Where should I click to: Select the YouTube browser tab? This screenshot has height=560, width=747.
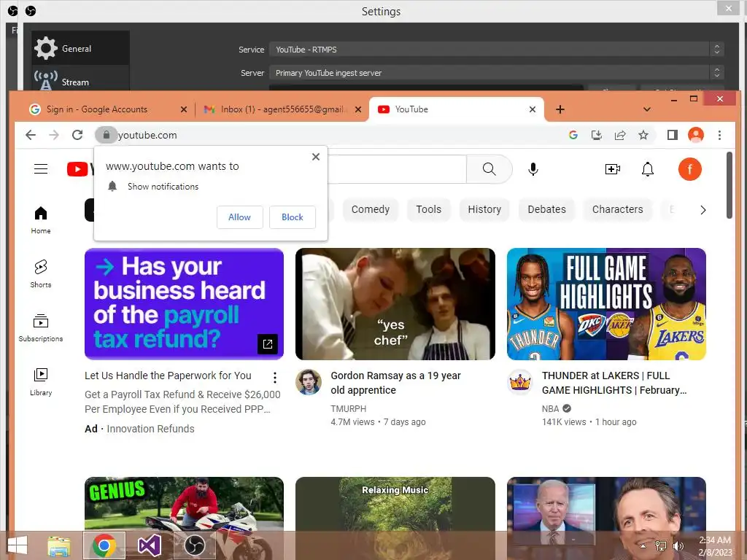(x=457, y=109)
